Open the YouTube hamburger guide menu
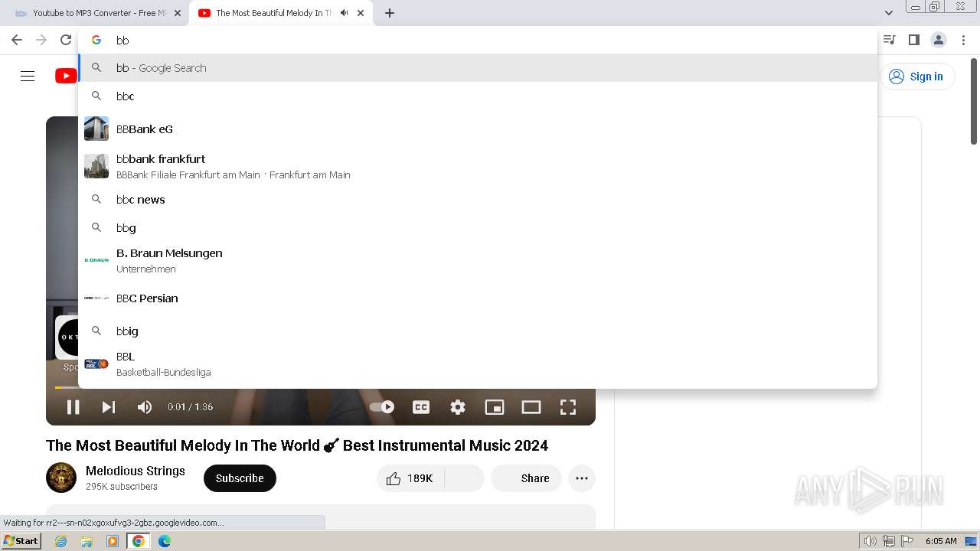The height and width of the screenshot is (551, 980). pyautogui.click(x=28, y=76)
